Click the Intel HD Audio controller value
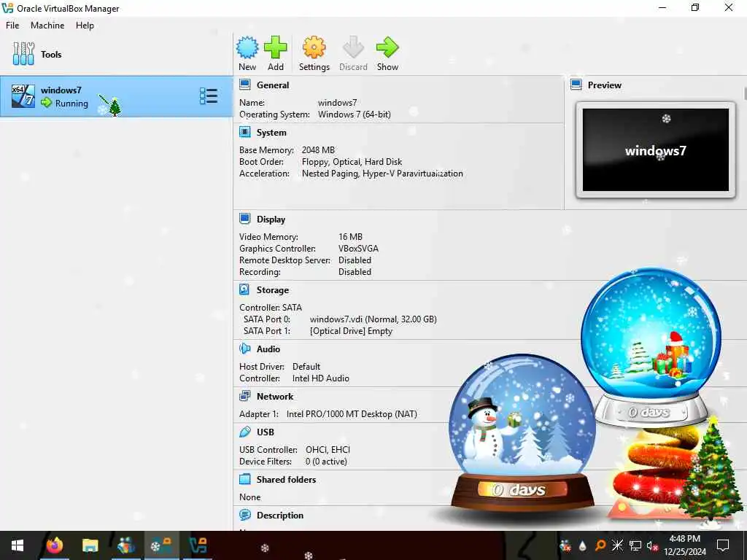The width and height of the screenshot is (747, 560). point(321,378)
